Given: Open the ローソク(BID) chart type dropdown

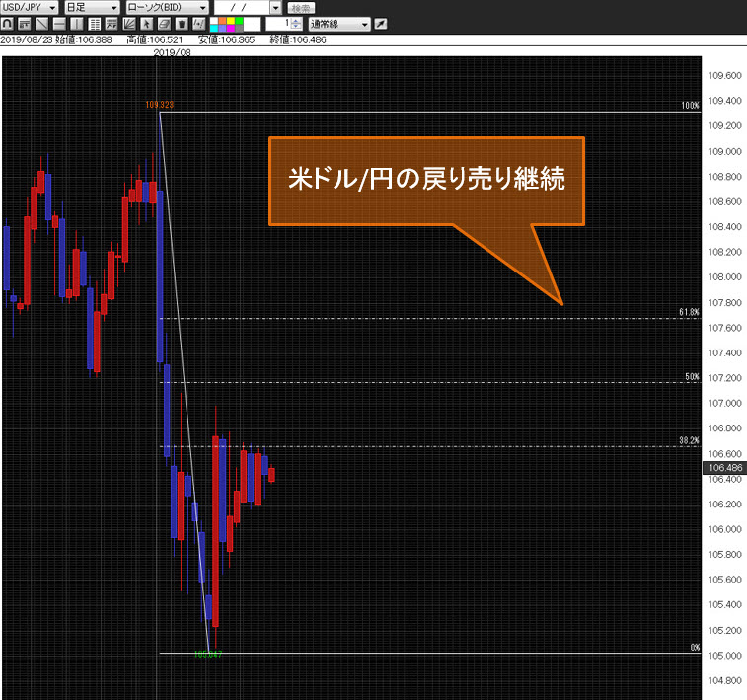Looking at the screenshot, I should point(167,8).
